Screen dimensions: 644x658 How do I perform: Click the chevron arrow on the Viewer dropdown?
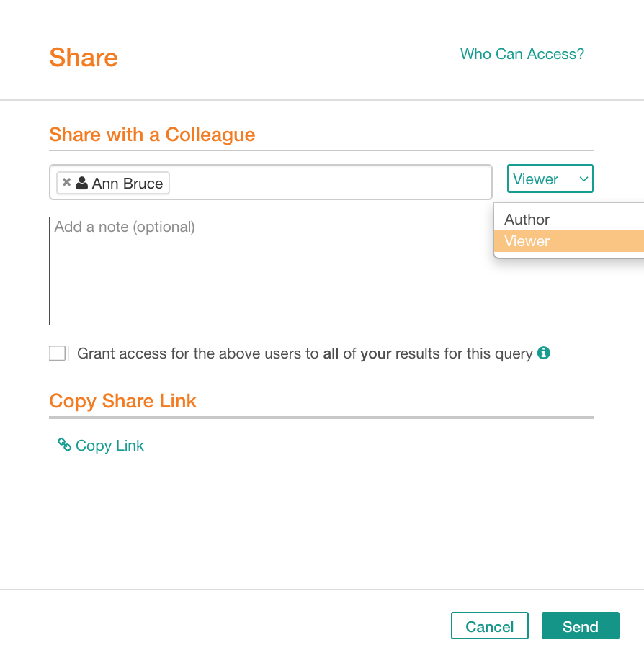click(583, 179)
